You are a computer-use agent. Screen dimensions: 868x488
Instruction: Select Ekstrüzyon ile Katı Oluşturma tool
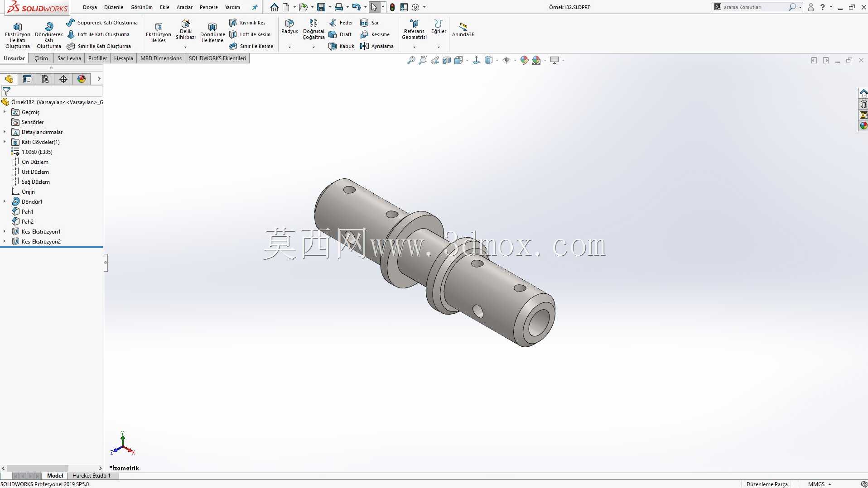(18, 35)
